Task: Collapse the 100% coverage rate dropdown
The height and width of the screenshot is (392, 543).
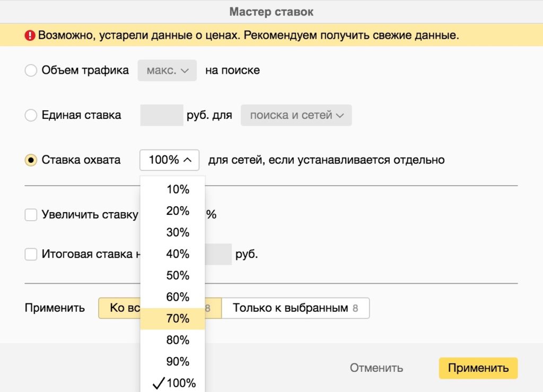Action: click(170, 160)
